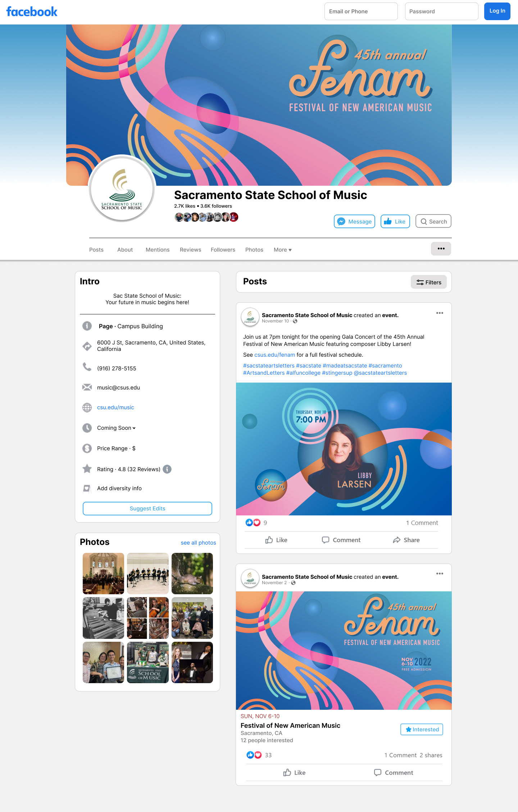Click reaction icons on the 33-reaction post
518x812 pixels.
(x=254, y=755)
